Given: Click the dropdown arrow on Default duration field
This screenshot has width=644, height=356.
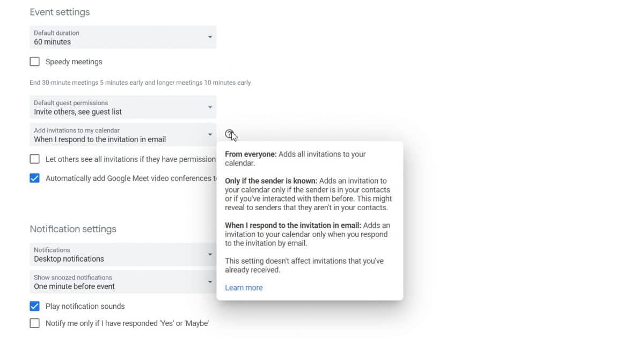Looking at the screenshot, I should click(210, 36).
